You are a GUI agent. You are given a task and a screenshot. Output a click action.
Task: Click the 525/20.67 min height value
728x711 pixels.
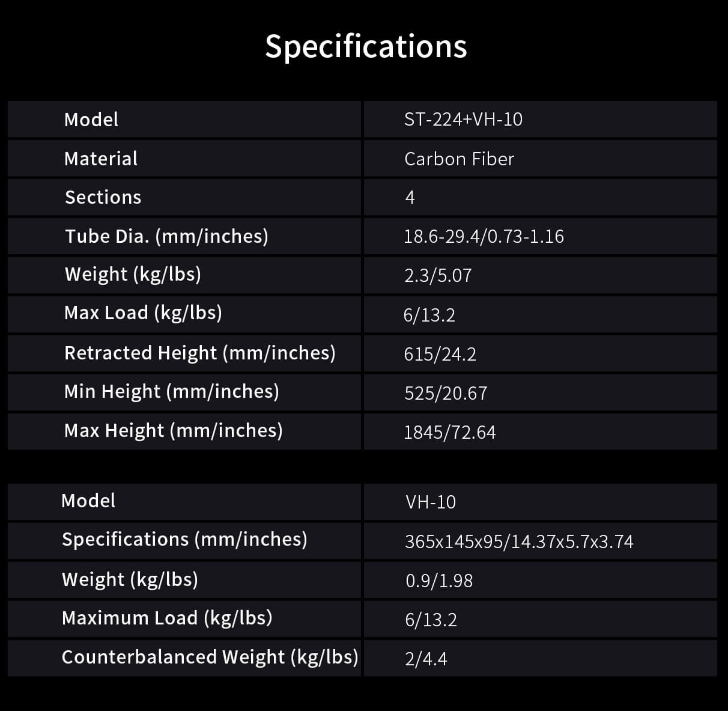coord(445,393)
